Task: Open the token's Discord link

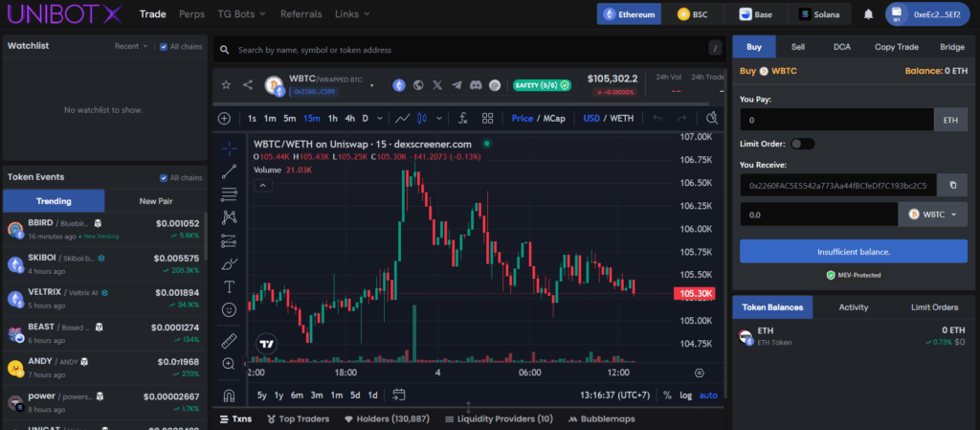Action: [476, 85]
